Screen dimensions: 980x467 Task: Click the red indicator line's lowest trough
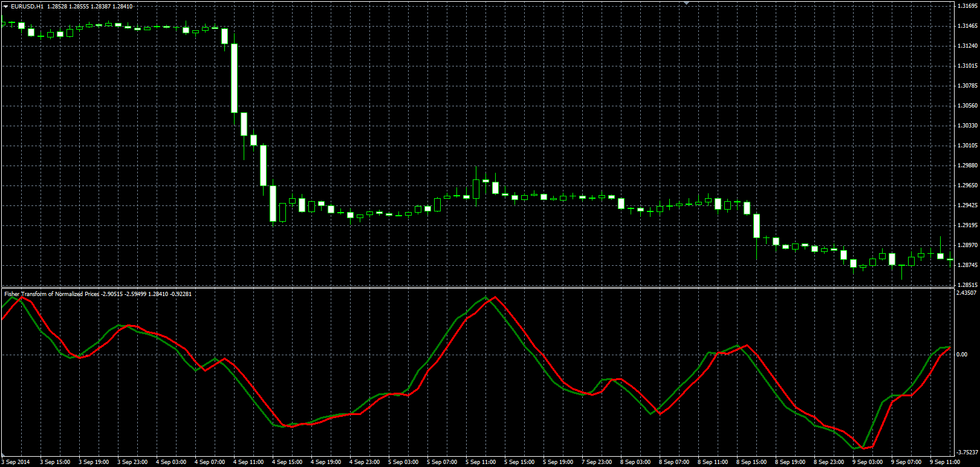point(864,448)
